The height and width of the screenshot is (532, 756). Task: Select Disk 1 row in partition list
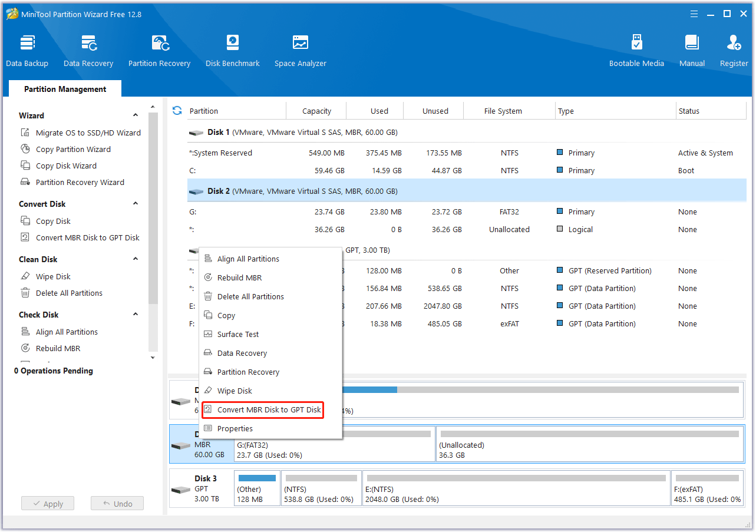(467, 133)
